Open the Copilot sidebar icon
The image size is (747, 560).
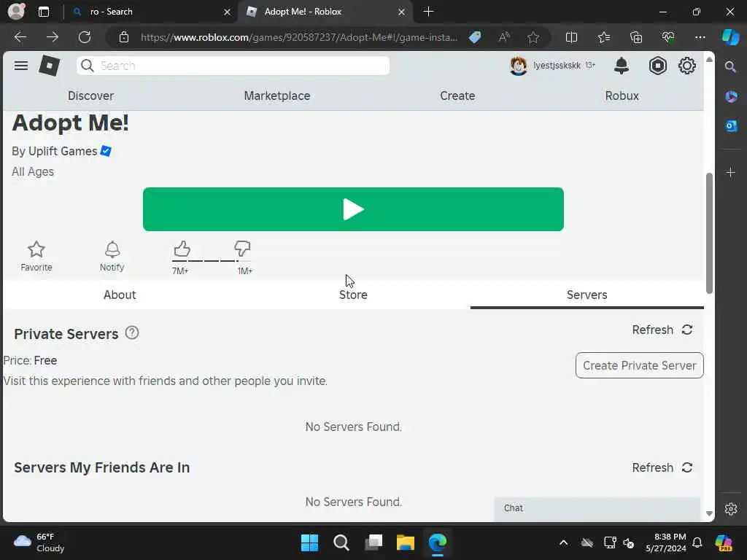pos(730,37)
